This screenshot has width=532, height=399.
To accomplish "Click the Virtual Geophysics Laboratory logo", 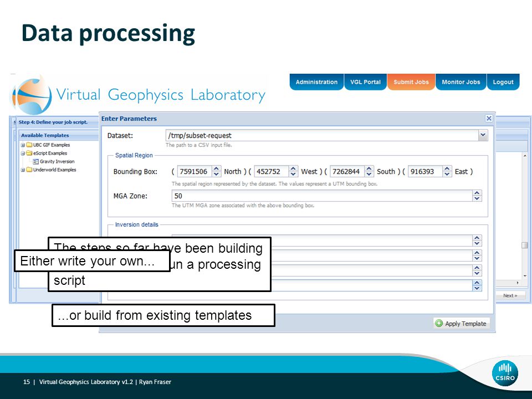I will coord(139,94).
